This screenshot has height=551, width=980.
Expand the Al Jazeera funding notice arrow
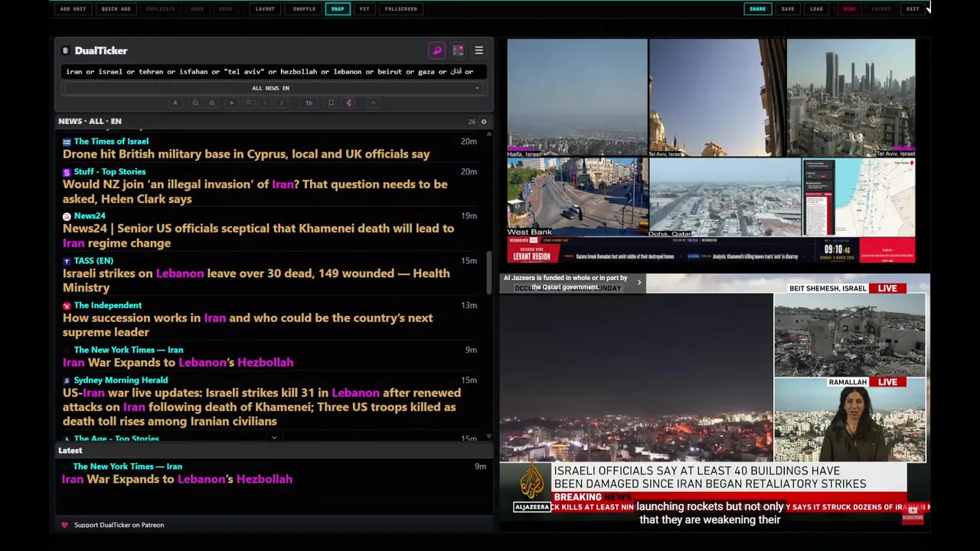pos(639,282)
